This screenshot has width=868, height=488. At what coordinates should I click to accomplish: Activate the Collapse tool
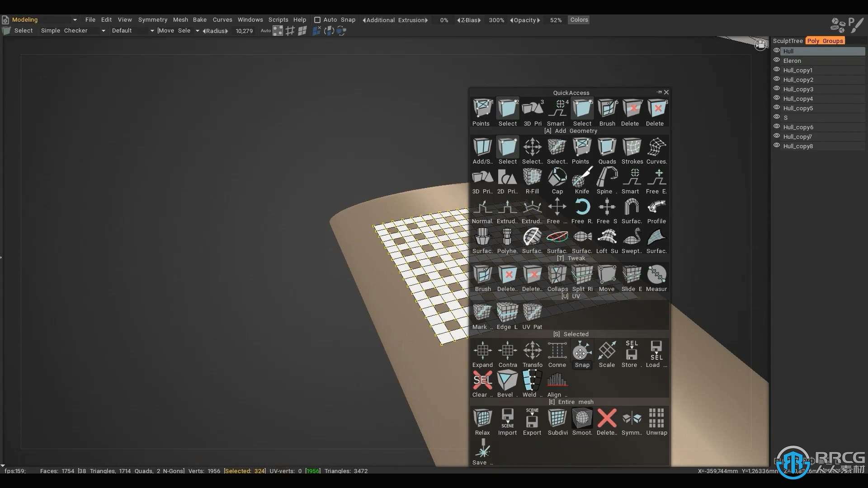coord(557,279)
